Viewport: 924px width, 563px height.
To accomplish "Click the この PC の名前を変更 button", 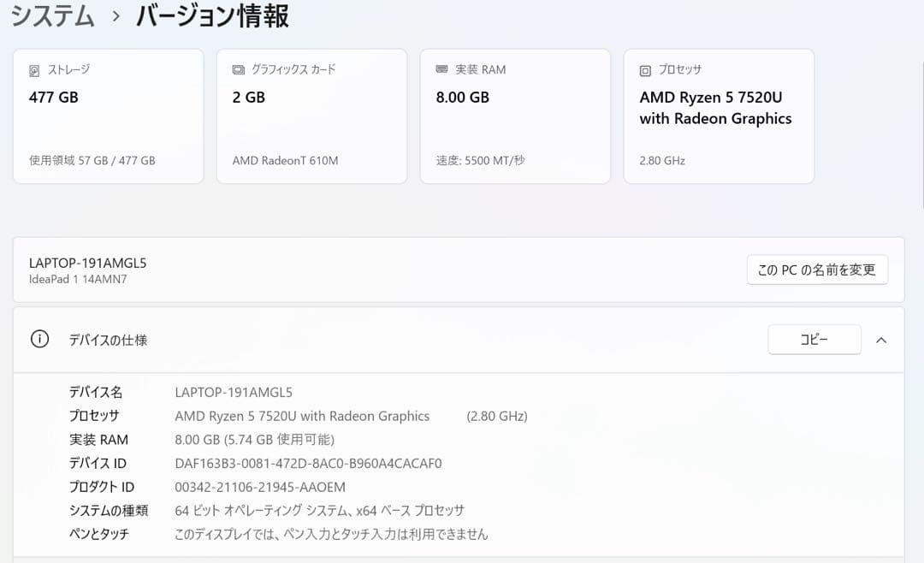I will [x=817, y=270].
